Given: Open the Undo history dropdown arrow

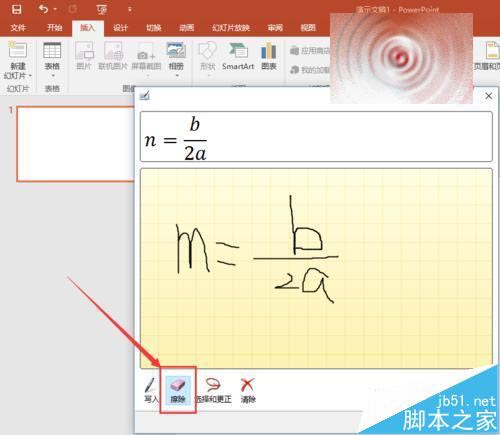Looking at the screenshot, I should [x=55, y=9].
